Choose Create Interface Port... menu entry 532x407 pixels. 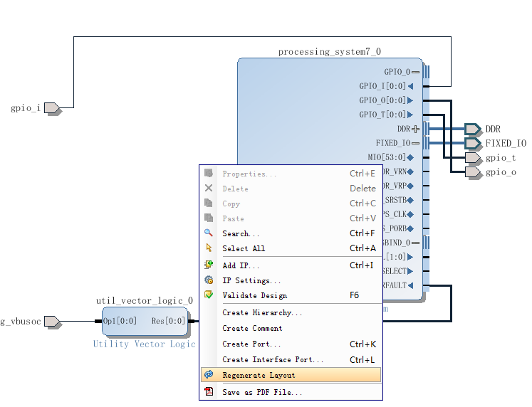pos(291,359)
